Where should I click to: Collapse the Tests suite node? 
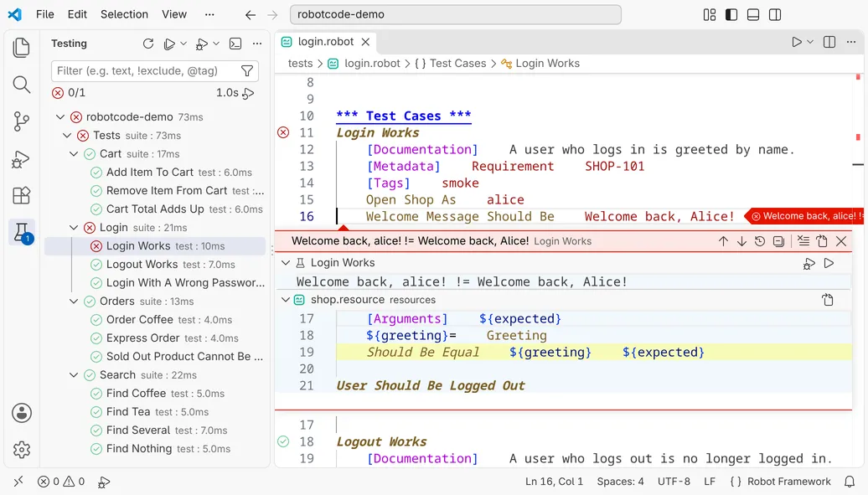[x=67, y=136]
